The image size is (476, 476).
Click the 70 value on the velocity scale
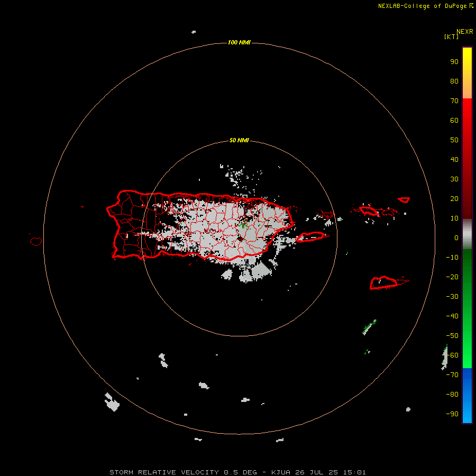click(x=454, y=101)
